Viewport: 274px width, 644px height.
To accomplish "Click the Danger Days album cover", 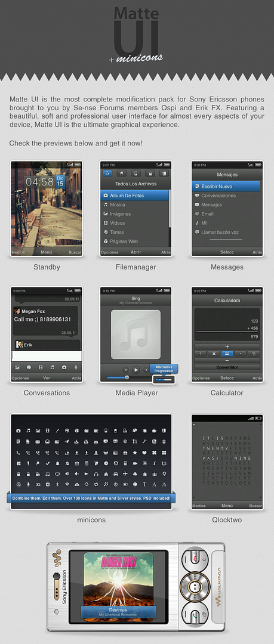I will (118, 586).
